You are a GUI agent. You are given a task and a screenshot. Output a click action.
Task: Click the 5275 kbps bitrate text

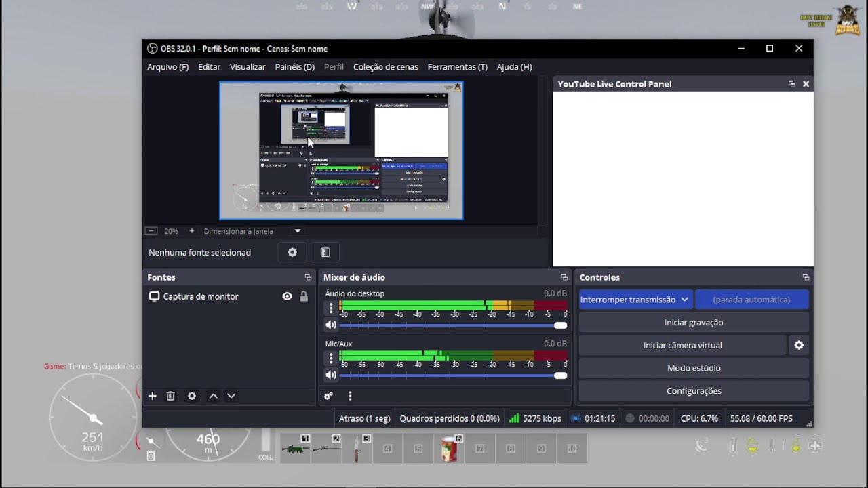[x=542, y=418]
